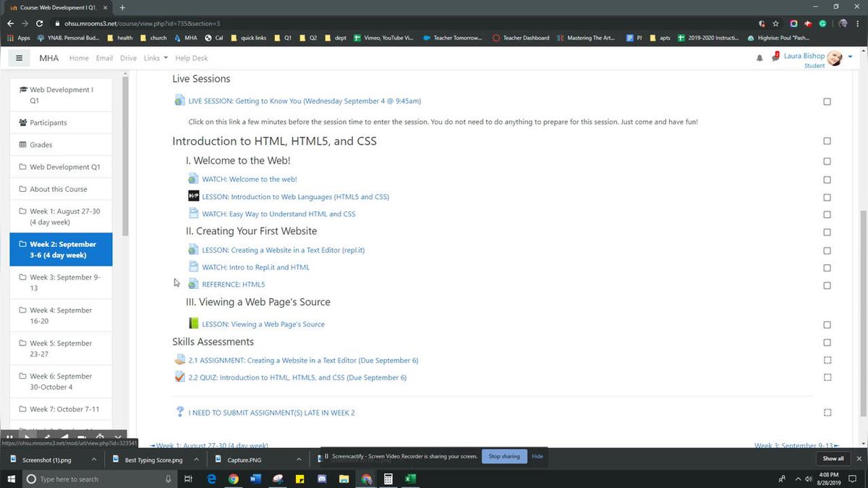Select the page icon beside Easy Way to Understand HTML

click(x=193, y=214)
